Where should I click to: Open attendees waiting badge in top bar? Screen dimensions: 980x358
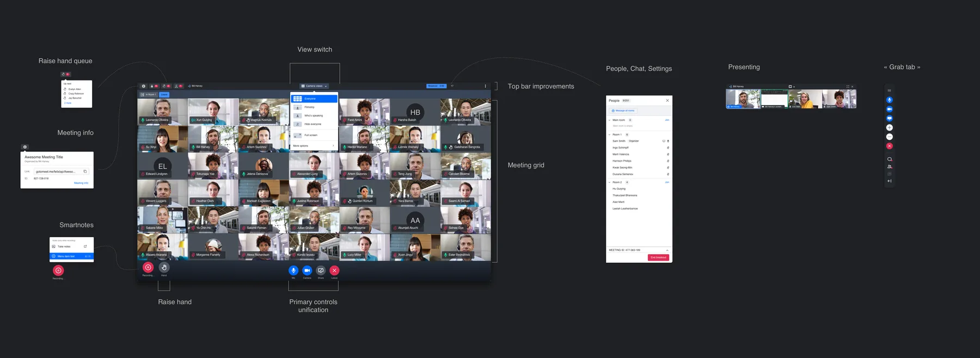point(178,86)
